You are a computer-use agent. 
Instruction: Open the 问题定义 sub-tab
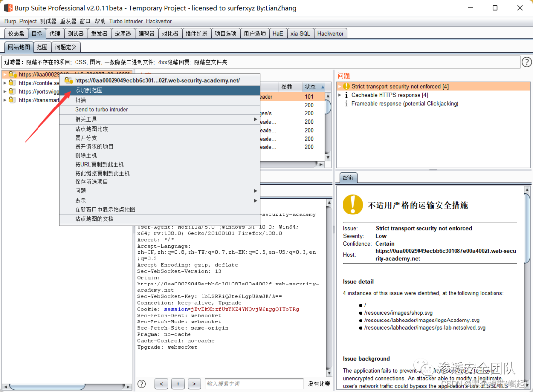pos(66,47)
